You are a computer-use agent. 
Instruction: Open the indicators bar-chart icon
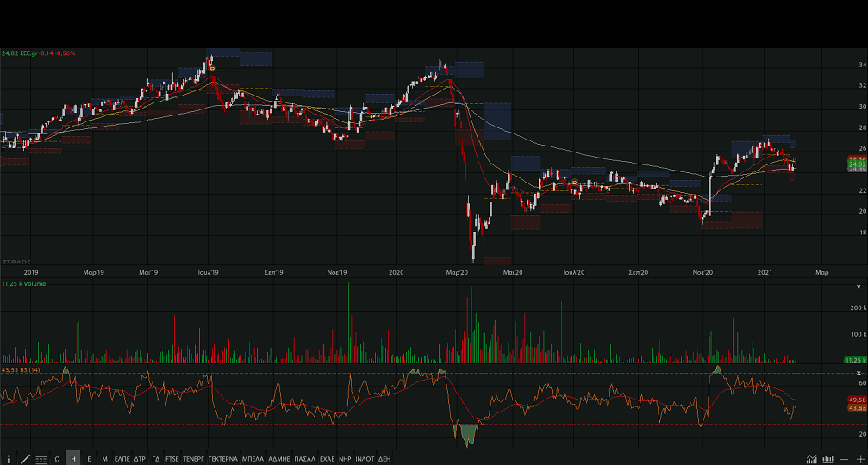[828, 459]
